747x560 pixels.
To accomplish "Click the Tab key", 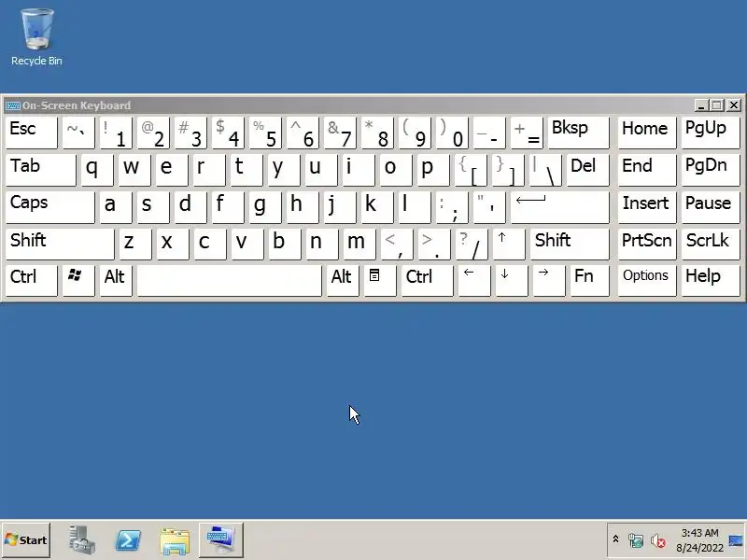I will tap(40, 170).
